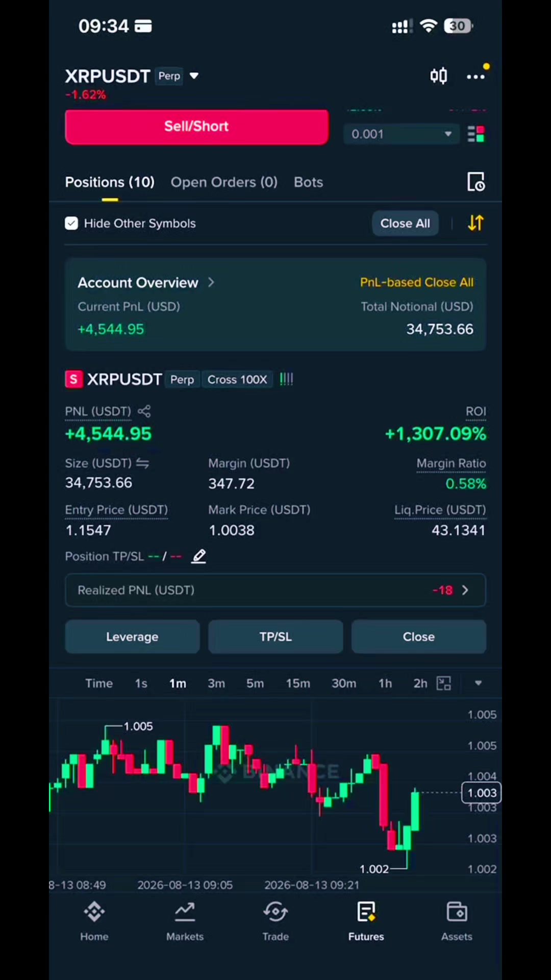Open Markets in bottom navigation

[x=185, y=921]
